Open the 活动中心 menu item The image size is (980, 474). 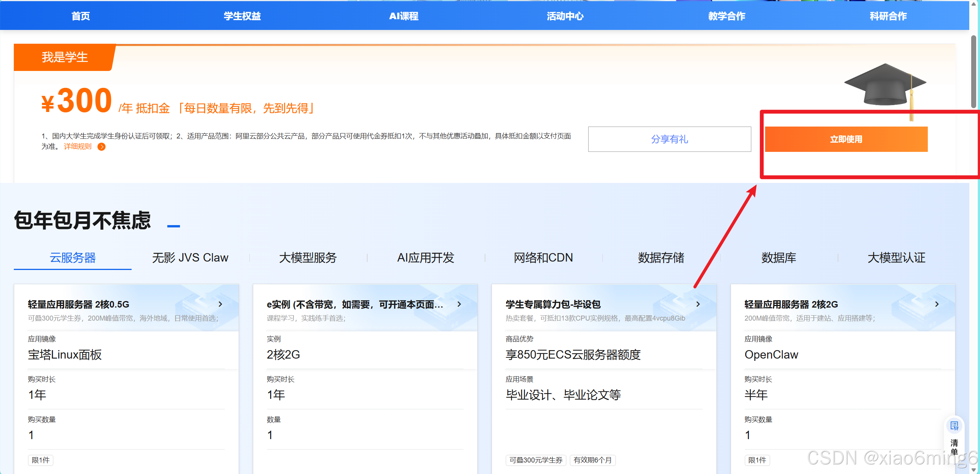(x=565, y=16)
